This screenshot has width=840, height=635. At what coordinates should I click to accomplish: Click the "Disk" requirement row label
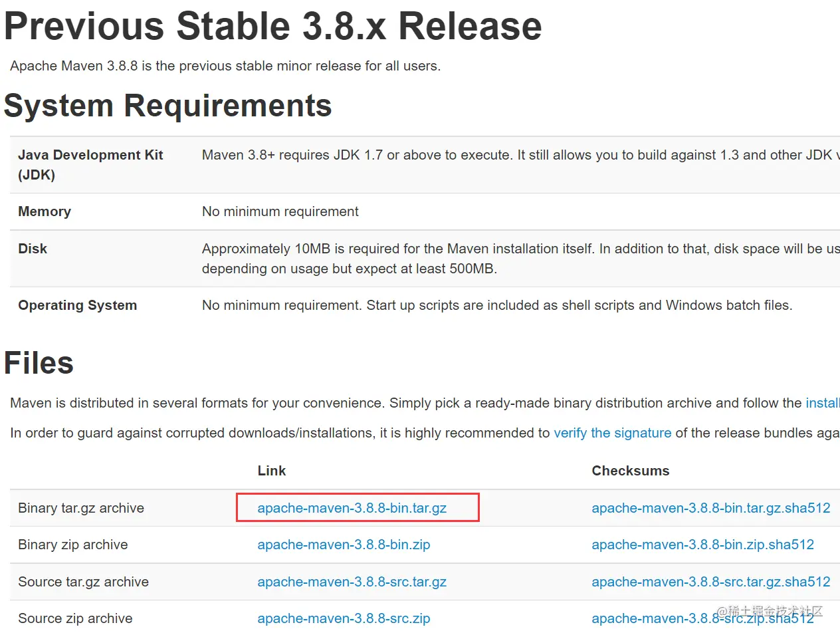click(33, 249)
